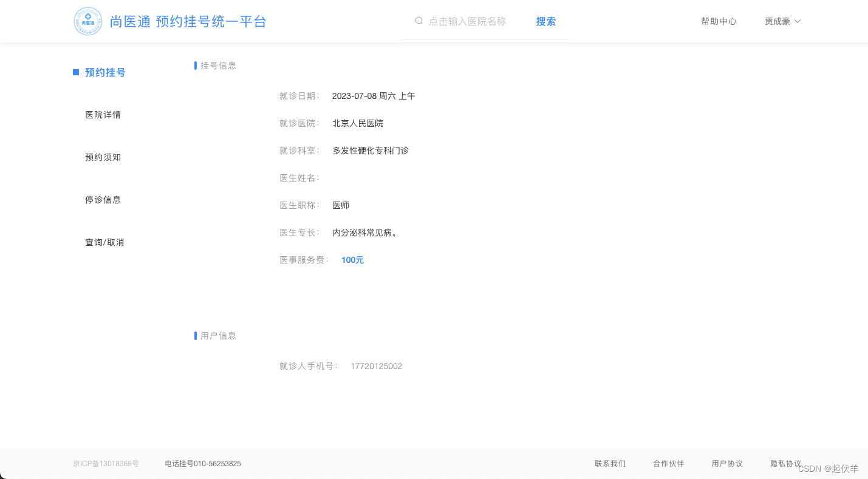Click the magnifier icon in the search box
868x479 pixels.
pyautogui.click(x=419, y=21)
